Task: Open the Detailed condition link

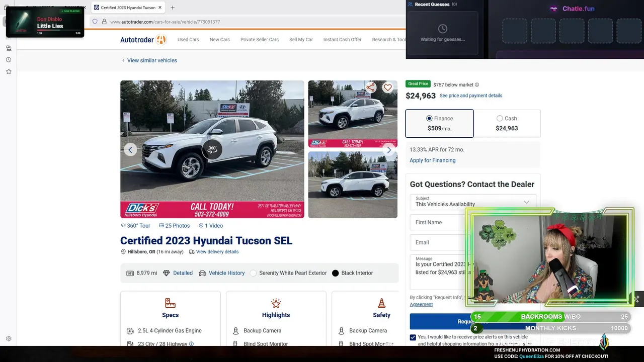Action: (183, 273)
